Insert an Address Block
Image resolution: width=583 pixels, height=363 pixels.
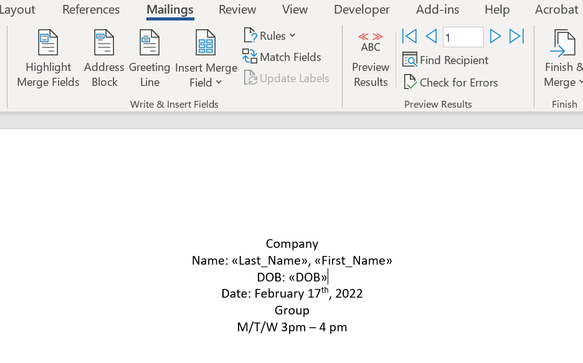(104, 58)
